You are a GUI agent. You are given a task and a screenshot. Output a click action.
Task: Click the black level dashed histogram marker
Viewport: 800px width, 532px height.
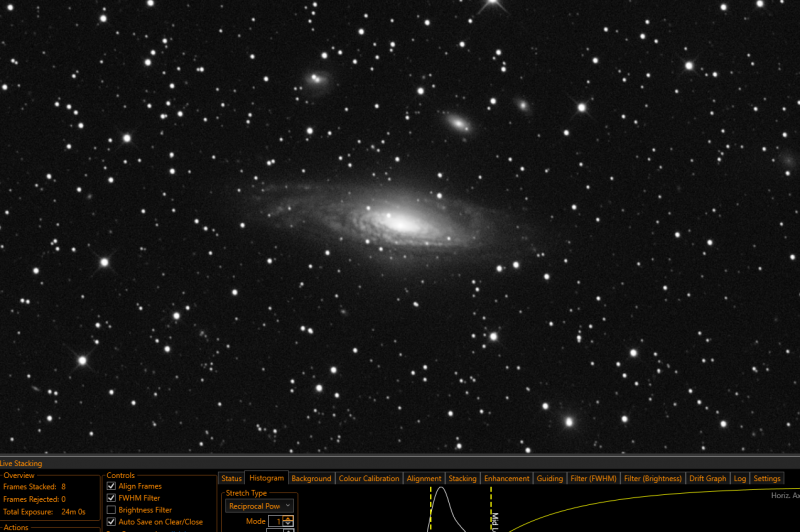coord(431,509)
